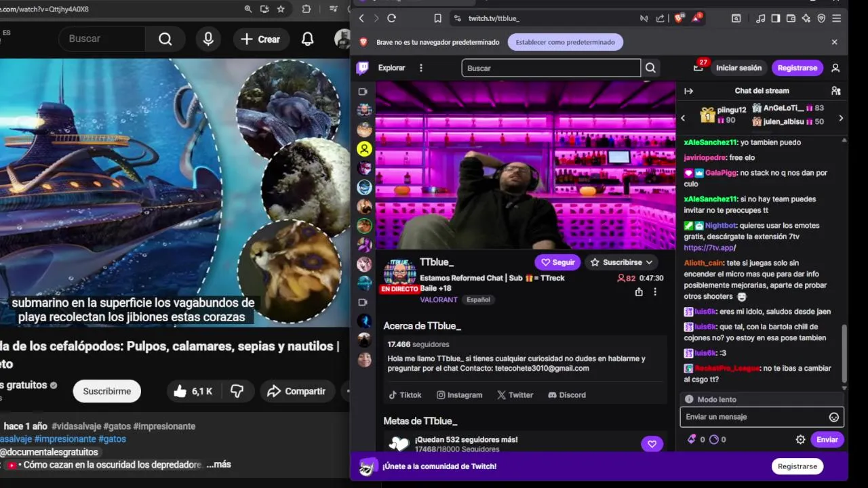
Task: Click Compartir on the YouTube video
Action: click(296, 391)
